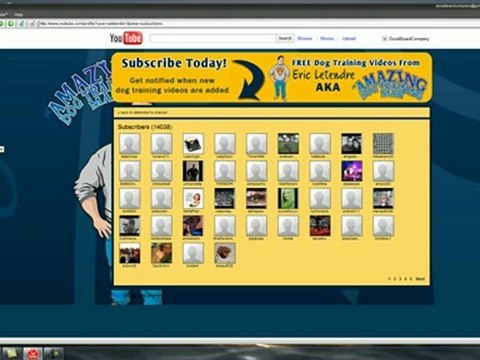This screenshot has width=480, height=360.
Task: Click the Next pagination link
Action: click(420, 279)
